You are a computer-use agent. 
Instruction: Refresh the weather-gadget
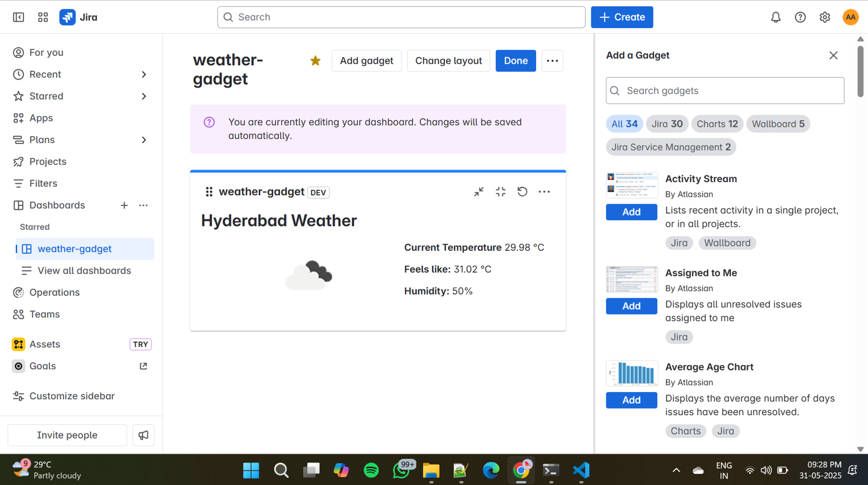[x=522, y=192]
